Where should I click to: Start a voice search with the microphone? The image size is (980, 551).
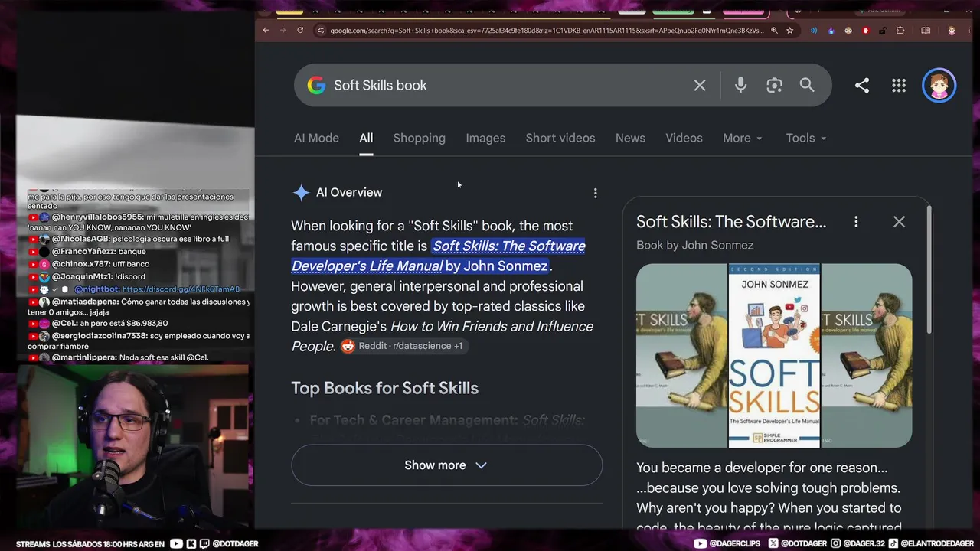pyautogui.click(x=740, y=85)
